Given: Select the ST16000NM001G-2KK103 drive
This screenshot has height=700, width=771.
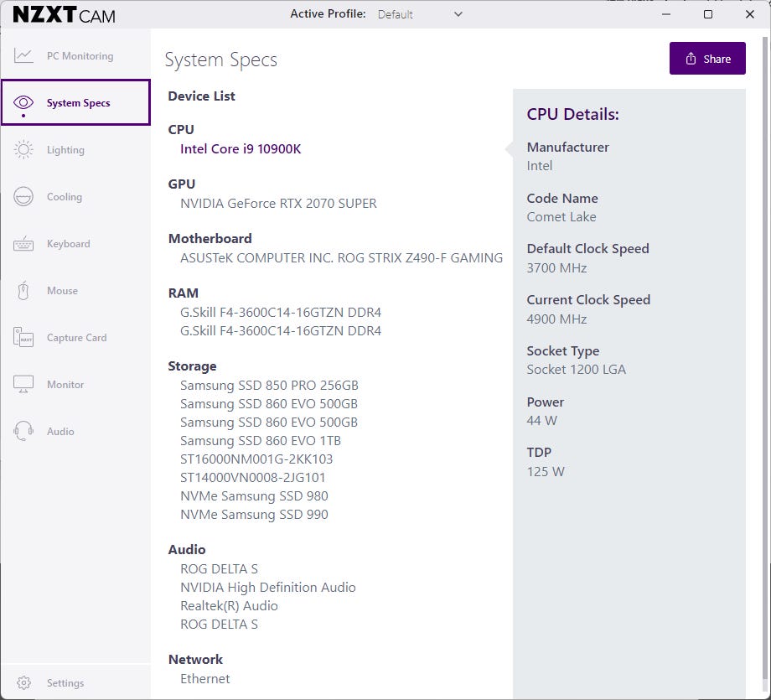Looking at the screenshot, I should pyautogui.click(x=256, y=459).
